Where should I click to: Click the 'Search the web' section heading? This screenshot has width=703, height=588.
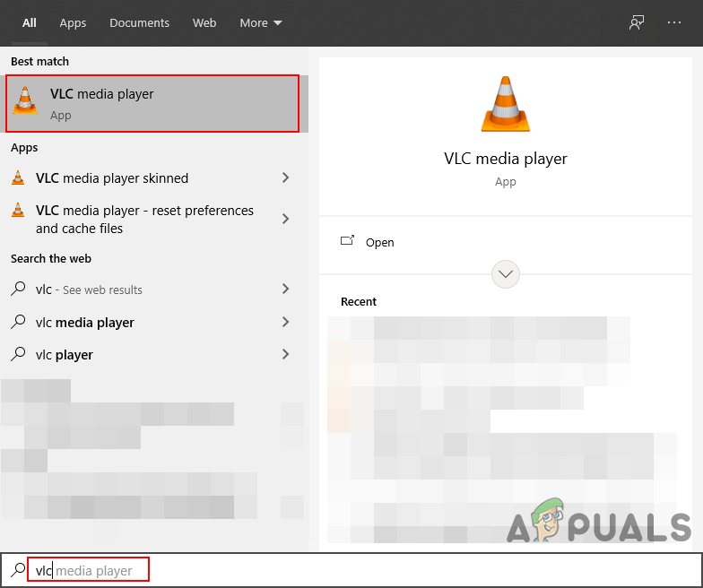pyautogui.click(x=51, y=258)
